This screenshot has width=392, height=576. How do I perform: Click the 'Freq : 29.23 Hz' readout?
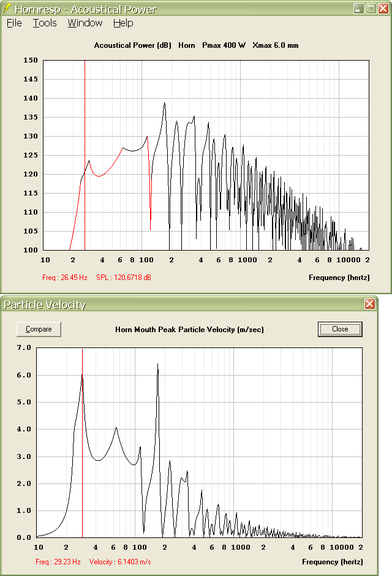[x=58, y=562]
